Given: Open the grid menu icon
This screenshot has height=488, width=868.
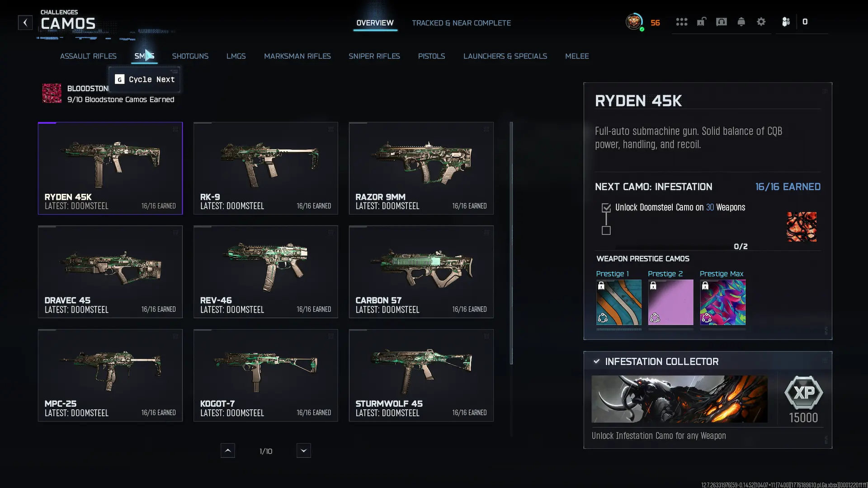Looking at the screenshot, I should pos(681,22).
